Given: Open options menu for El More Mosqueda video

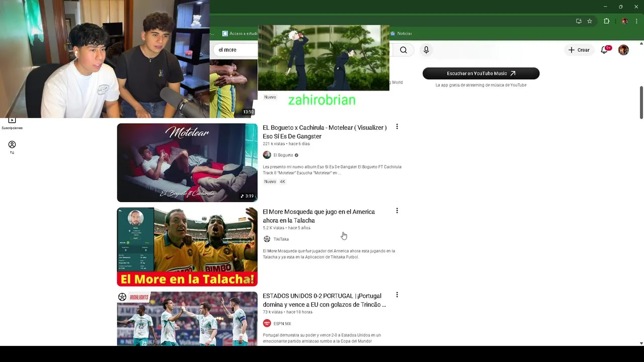Looking at the screenshot, I should (397, 211).
